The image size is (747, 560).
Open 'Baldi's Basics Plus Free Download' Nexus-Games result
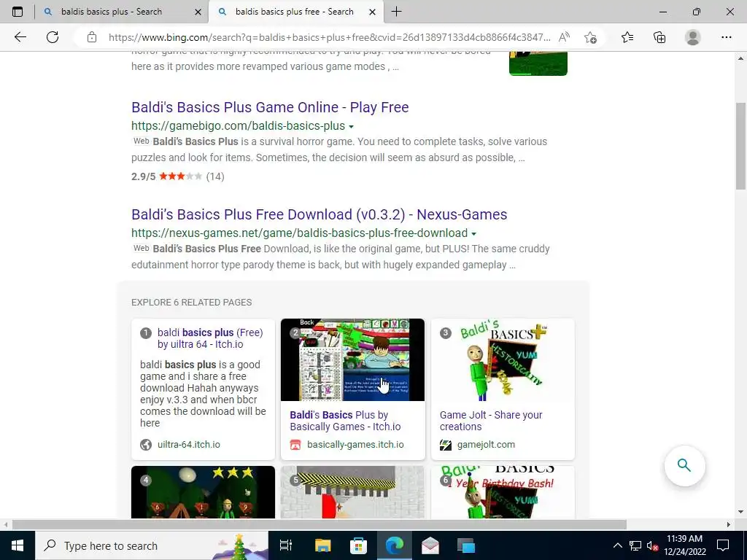pos(320,214)
